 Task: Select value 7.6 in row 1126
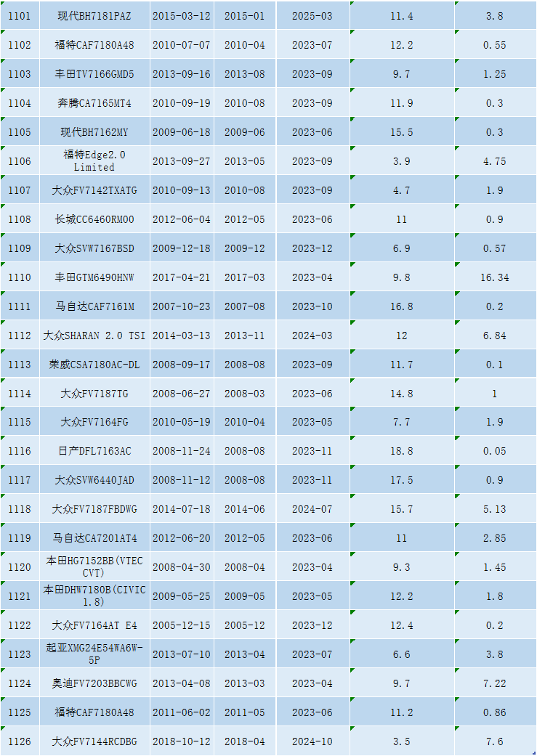[495, 741]
